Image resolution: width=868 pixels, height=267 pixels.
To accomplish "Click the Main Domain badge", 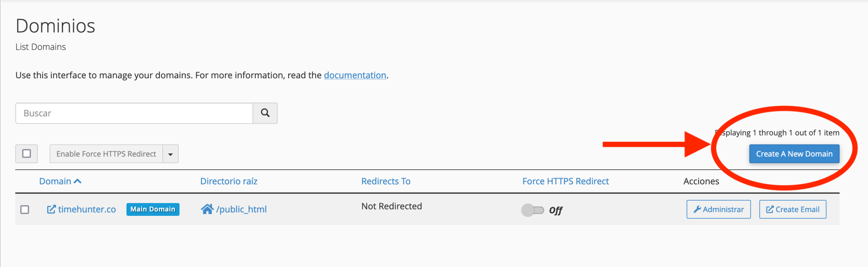I will [x=153, y=209].
